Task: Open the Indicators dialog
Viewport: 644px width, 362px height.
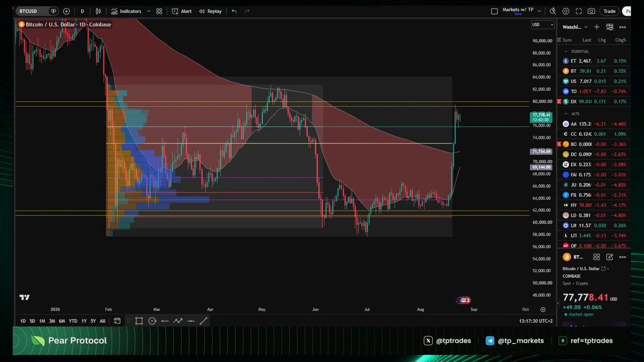Action: [x=127, y=11]
